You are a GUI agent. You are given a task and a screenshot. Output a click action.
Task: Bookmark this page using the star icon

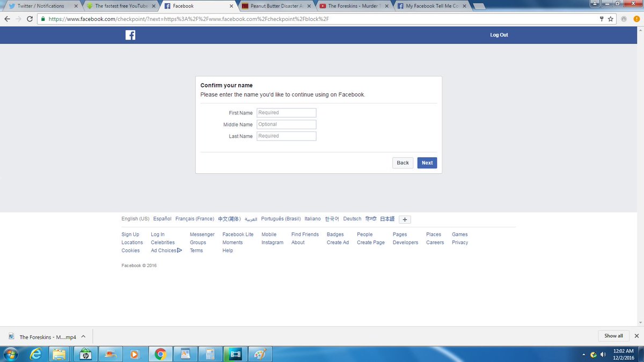pos(611,19)
